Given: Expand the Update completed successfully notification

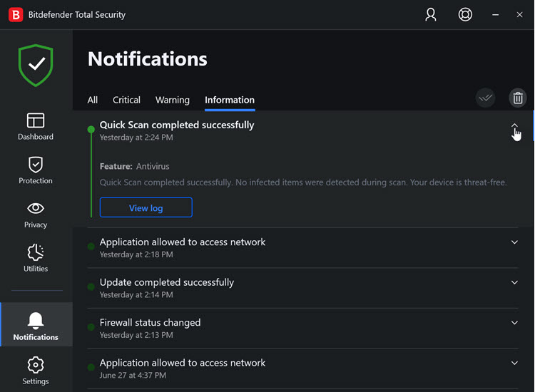Looking at the screenshot, I should 514,283.
